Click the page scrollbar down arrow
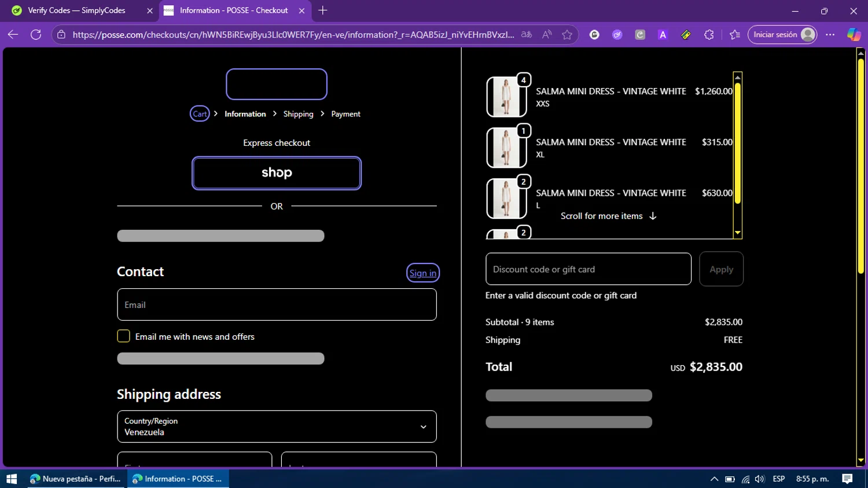The width and height of the screenshot is (868, 488). point(860,461)
